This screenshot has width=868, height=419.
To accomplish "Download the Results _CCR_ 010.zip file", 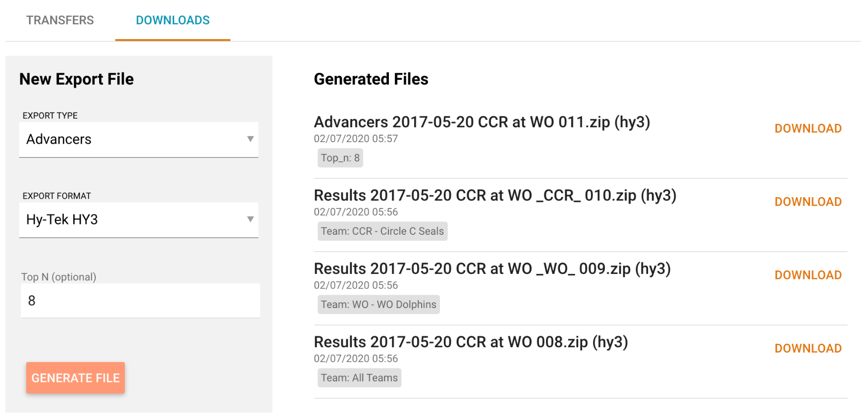I will point(808,202).
